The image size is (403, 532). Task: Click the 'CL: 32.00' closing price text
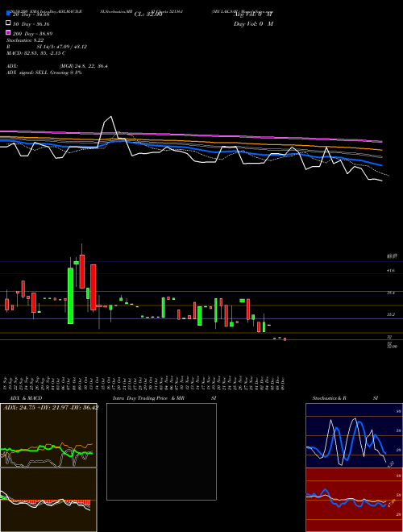point(148,15)
